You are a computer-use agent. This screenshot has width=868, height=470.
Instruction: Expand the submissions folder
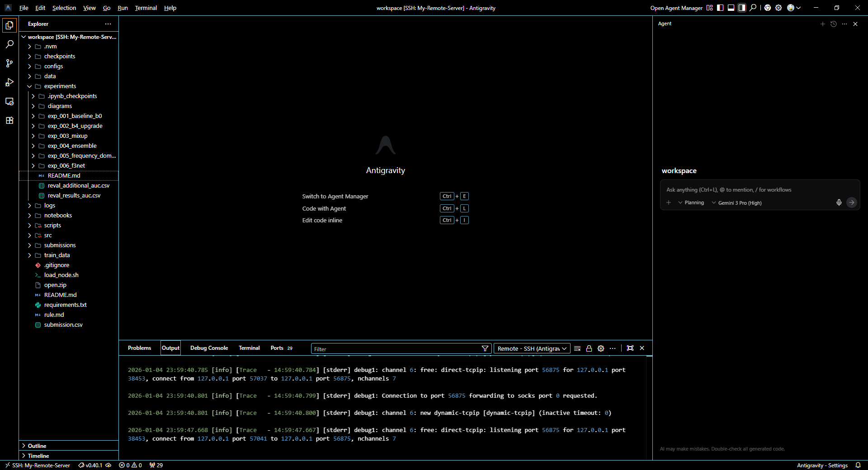click(69, 245)
